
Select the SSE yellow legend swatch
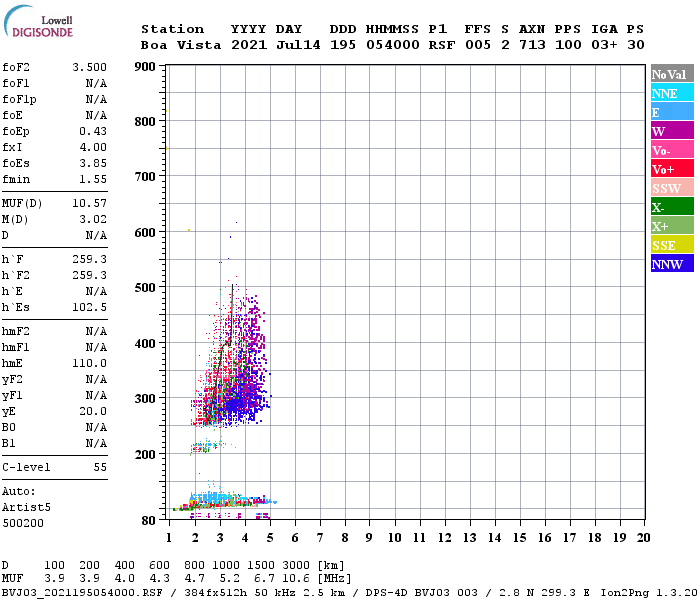coord(672,245)
